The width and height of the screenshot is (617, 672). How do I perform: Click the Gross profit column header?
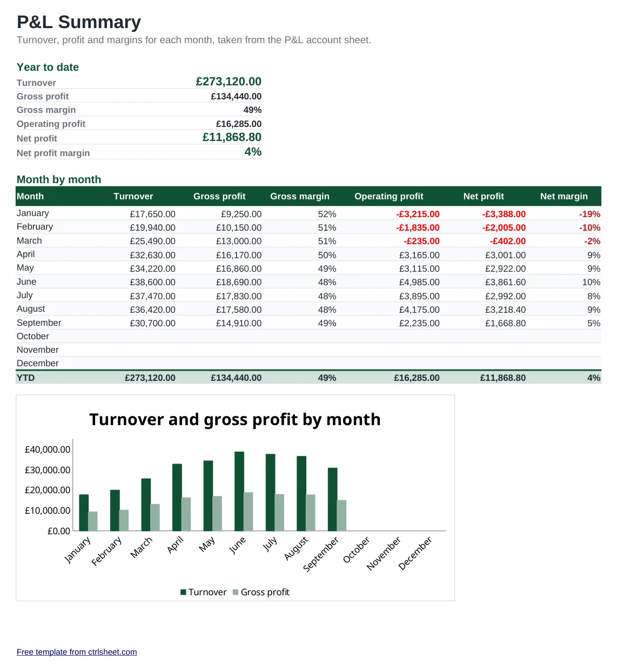[219, 196]
